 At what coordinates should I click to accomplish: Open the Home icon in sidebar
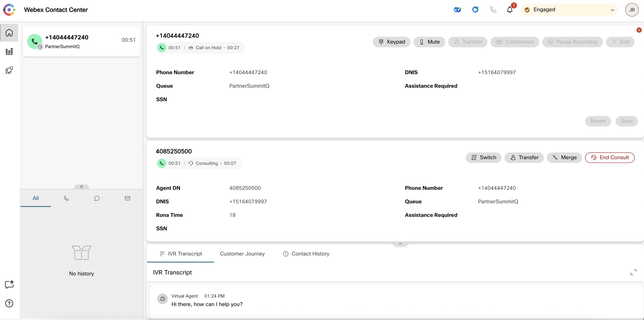pos(9,33)
